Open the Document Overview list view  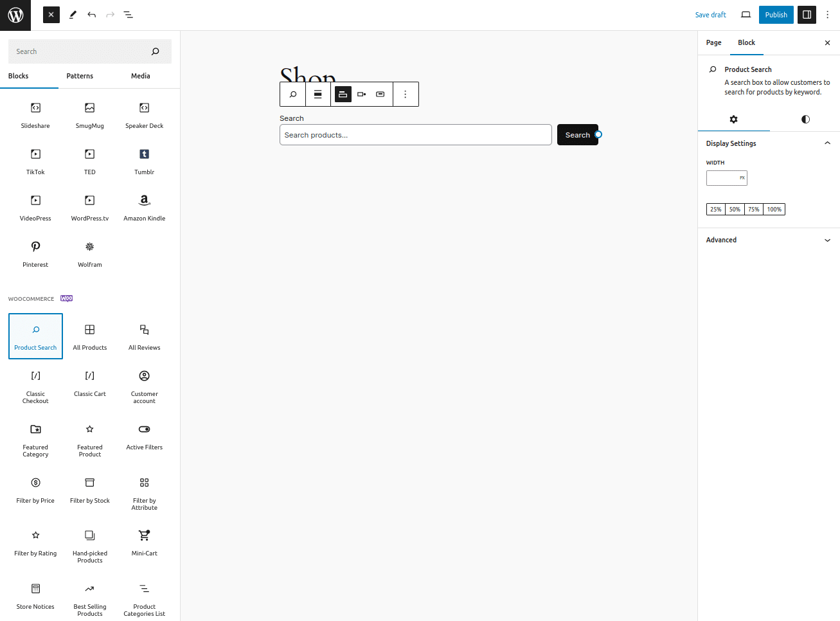coord(129,15)
